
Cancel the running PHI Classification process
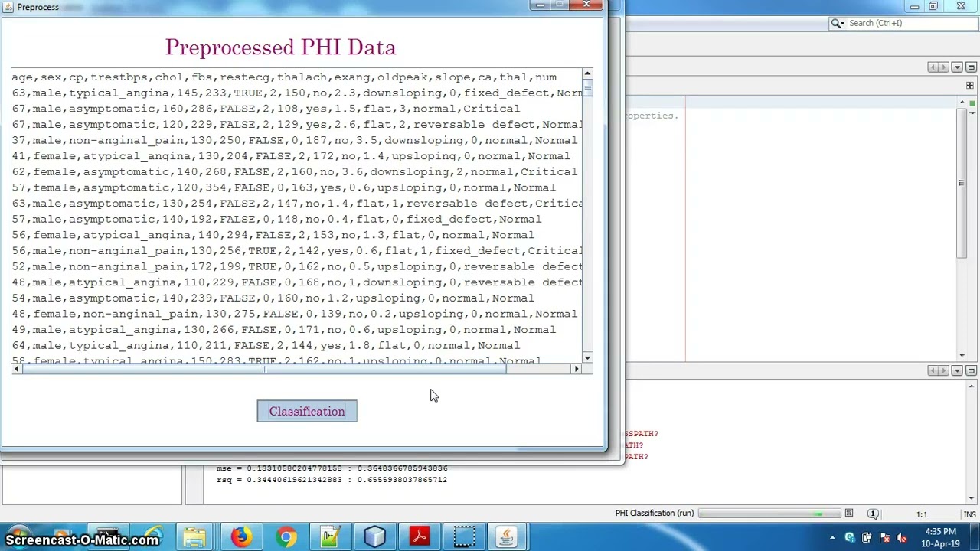coord(849,514)
